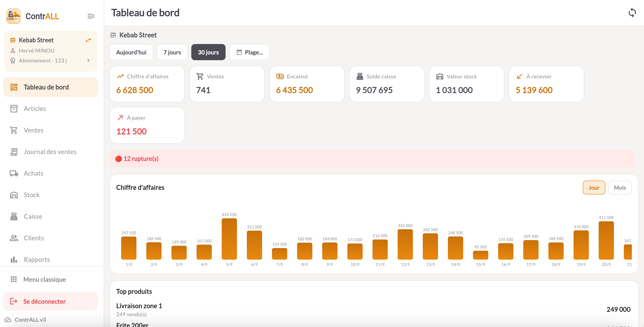Click the Rapports bar chart icon
The width and height of the screenshot is (644, 327).
coord(14,259)
